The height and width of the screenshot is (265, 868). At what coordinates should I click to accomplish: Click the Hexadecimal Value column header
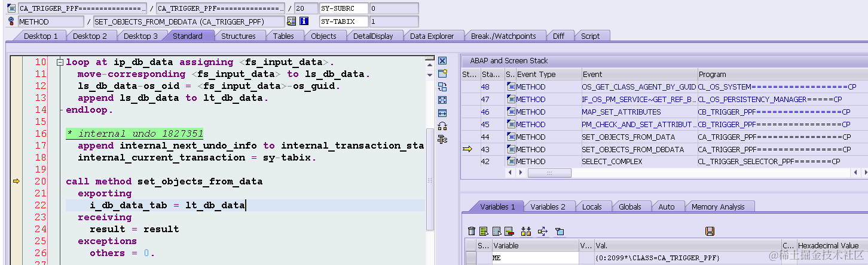(x=832, y=245)
